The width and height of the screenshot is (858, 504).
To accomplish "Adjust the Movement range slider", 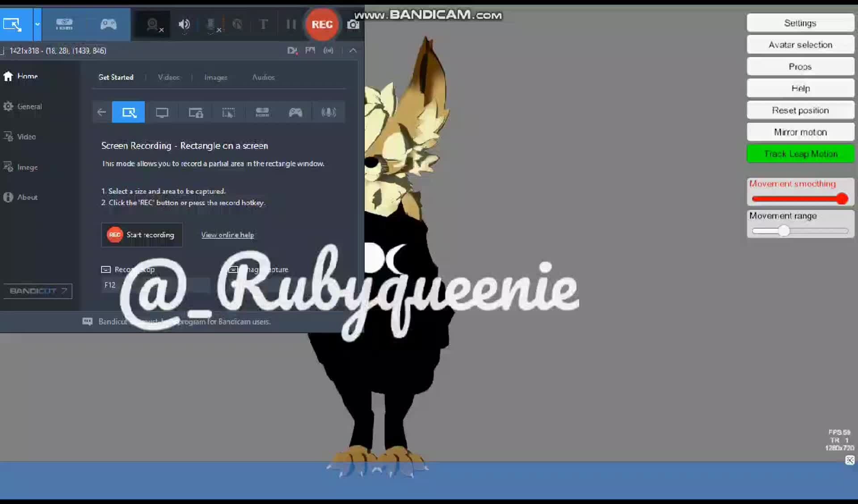I will (784, 231).
